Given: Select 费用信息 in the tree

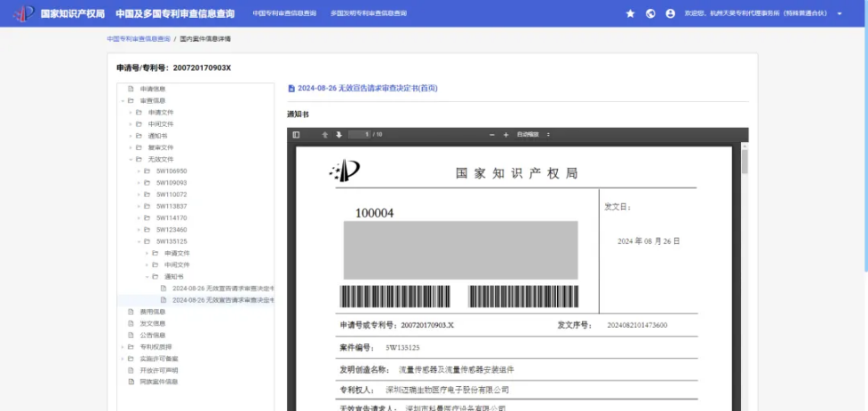Looking at the screenshot, I should (x=152, y=312).
